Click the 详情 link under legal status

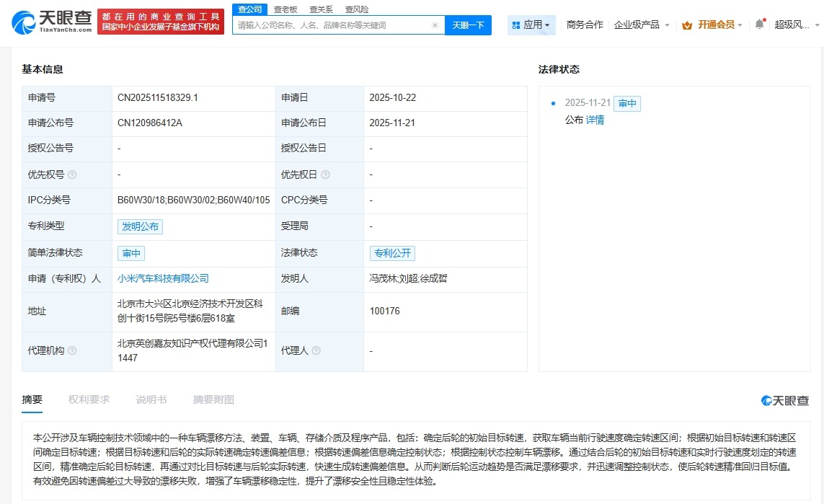[x=594, y=120]
